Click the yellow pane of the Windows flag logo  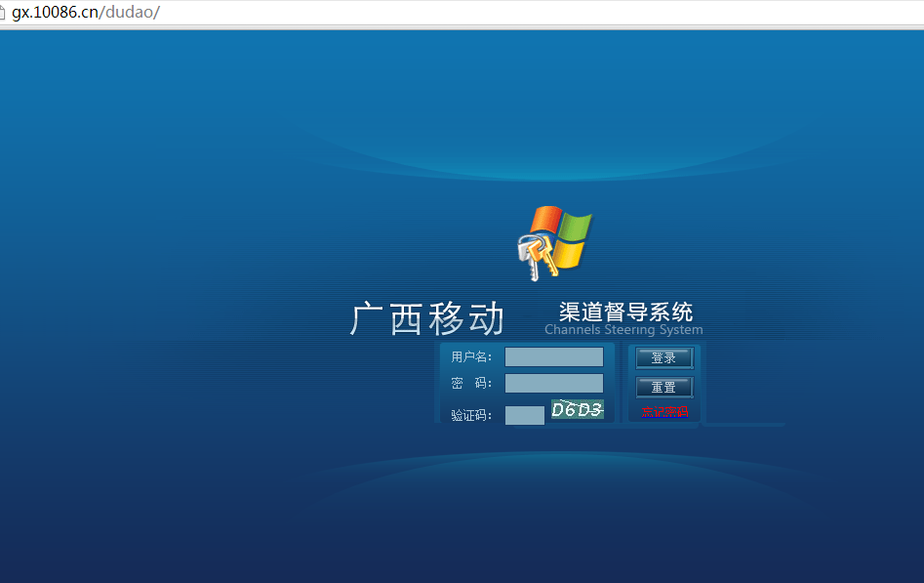(x=569, y=254)
